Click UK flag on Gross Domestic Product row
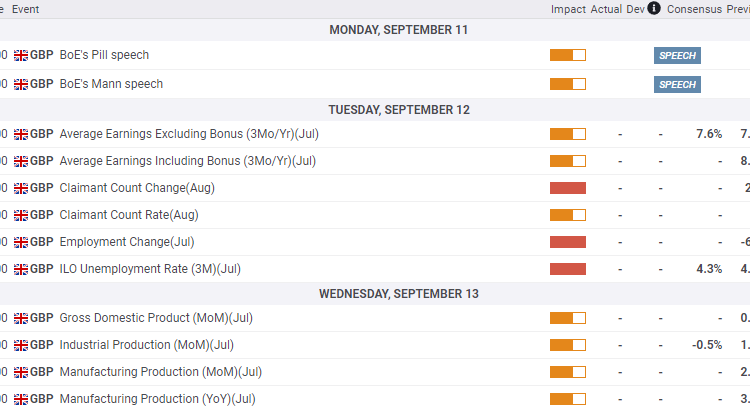 (x=21, y=318)
